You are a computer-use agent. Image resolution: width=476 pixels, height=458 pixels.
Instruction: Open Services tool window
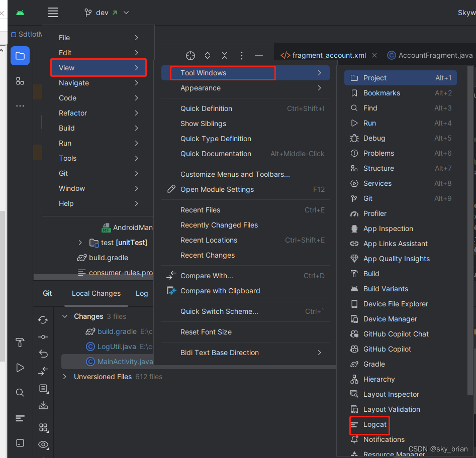401,183
